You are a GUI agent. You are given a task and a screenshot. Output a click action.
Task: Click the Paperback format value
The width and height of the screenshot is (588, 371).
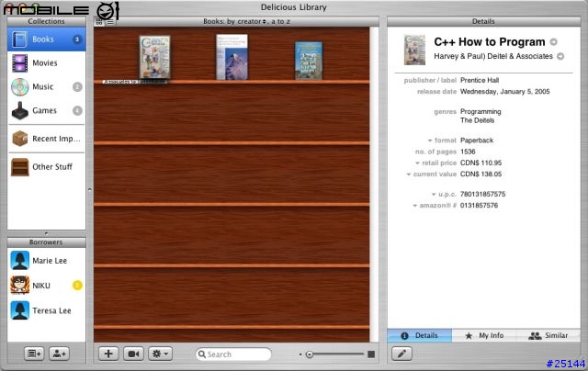(477, 141)
